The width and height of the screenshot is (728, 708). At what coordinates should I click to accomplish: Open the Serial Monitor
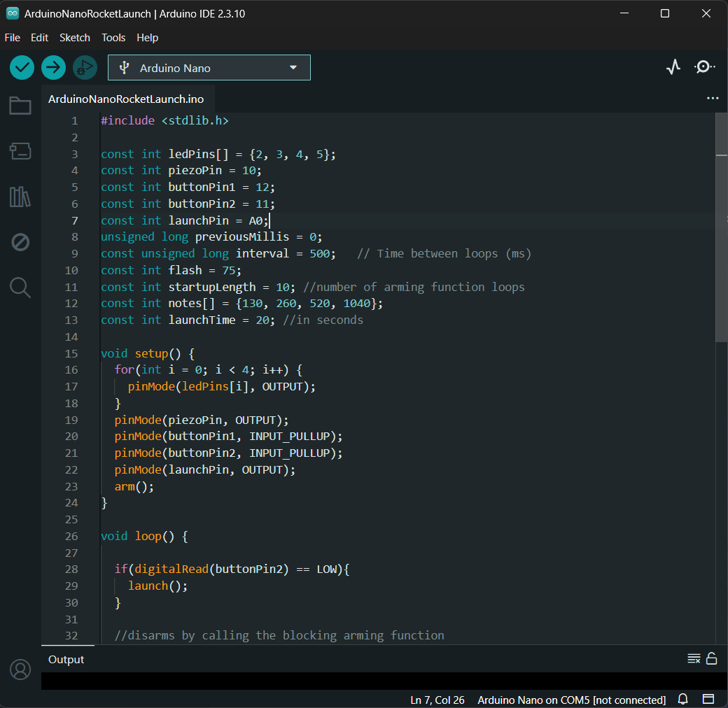coord(705,67)
